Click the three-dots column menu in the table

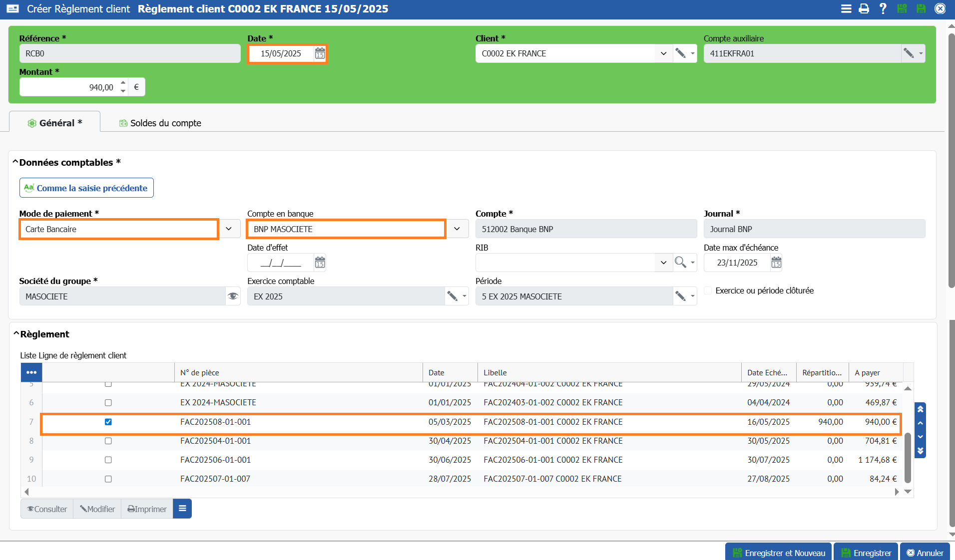[31, 372]
